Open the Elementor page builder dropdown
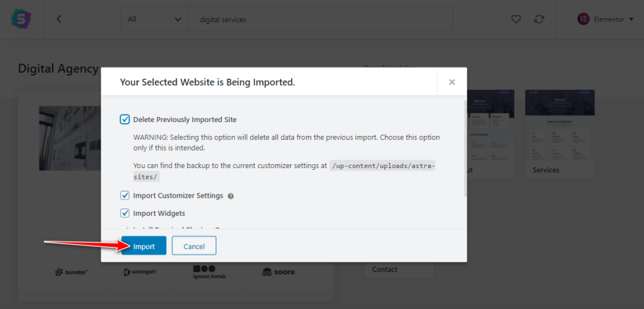Viewport: 644px width, 309px height. pos(606,20)
